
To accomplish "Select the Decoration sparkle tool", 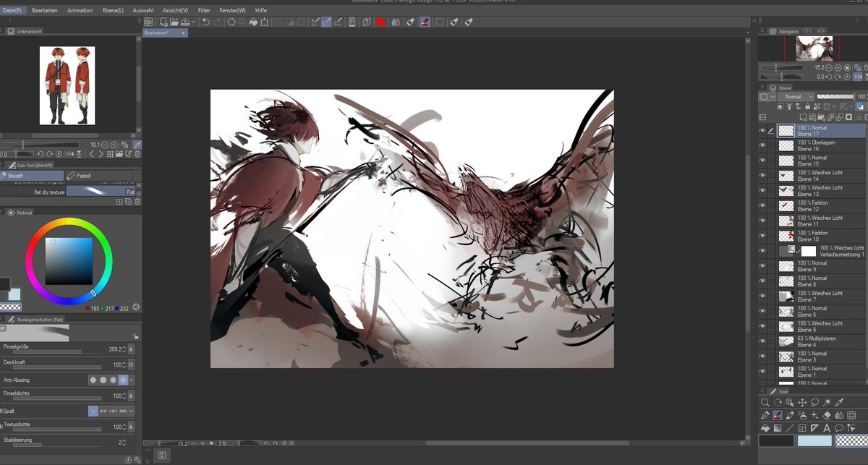I will 814,416.
